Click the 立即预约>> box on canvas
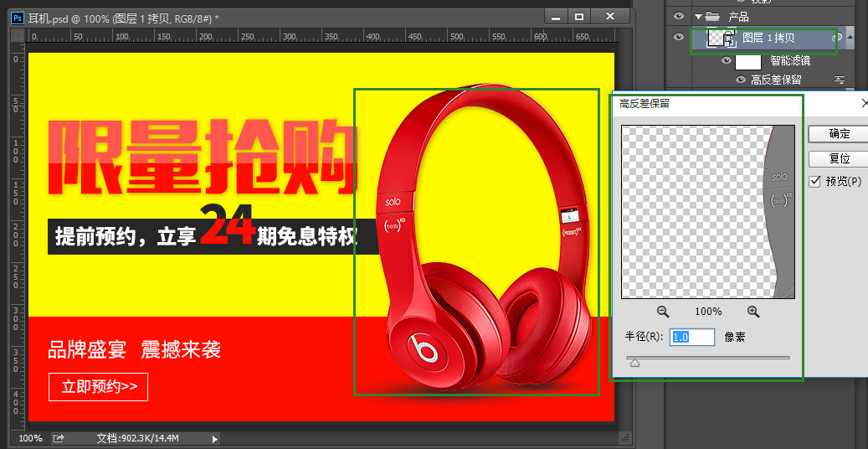This screenshot has width=868, height=449. pos(99,387)
